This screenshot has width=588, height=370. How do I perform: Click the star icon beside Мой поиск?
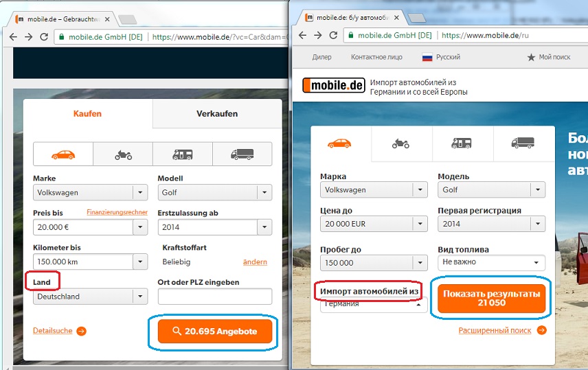point(531,58)
